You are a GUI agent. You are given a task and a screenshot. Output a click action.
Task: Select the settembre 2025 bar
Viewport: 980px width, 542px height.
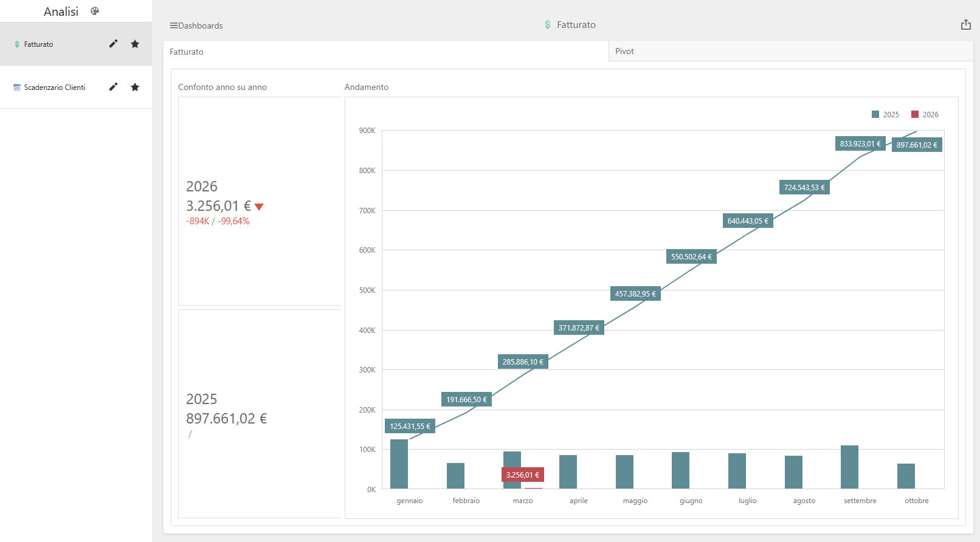coord(849,467)
